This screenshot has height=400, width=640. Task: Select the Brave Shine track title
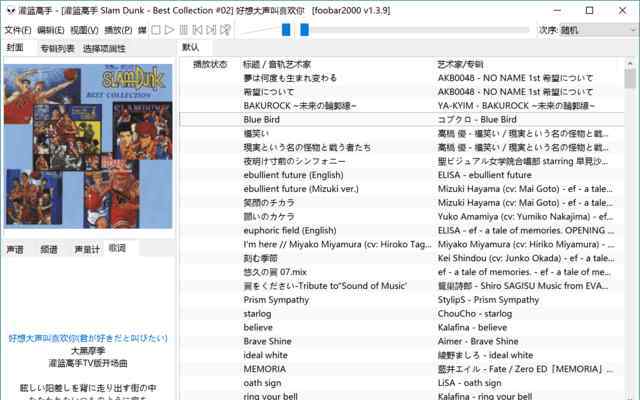point(267,342)
